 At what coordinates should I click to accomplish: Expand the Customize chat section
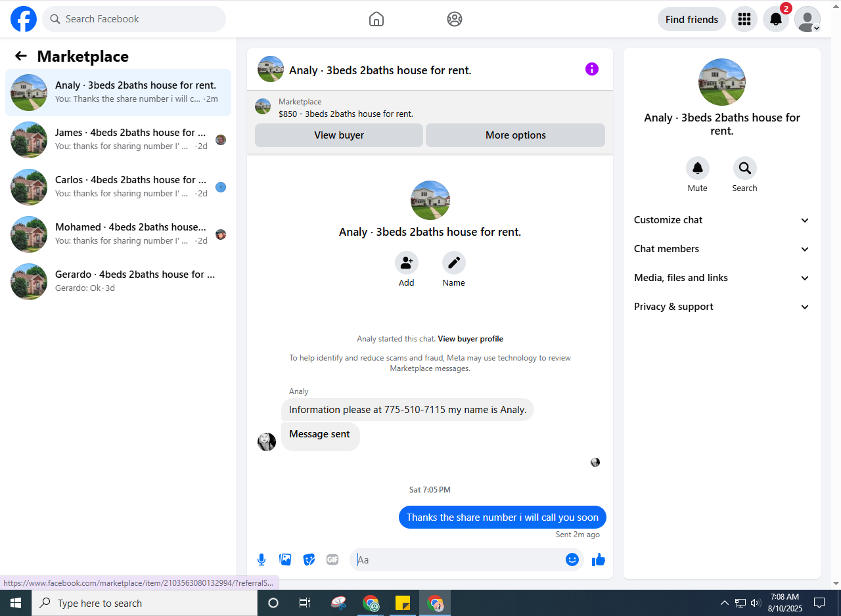[722, 220]
